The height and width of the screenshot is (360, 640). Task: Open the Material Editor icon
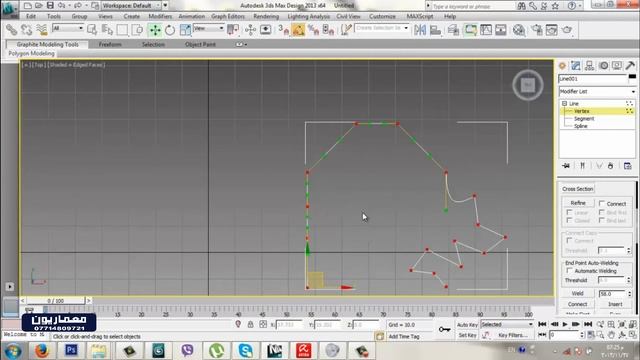point(519,30)
